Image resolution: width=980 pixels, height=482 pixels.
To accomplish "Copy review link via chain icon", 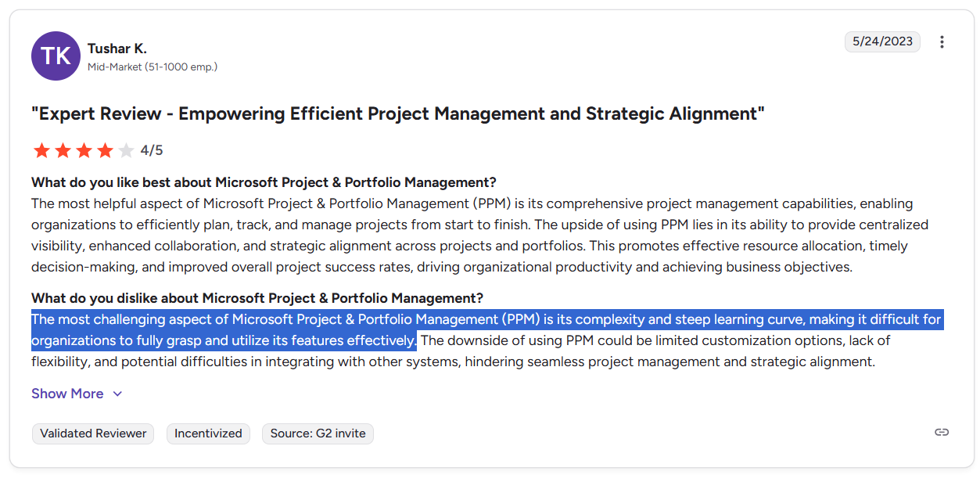I will pos(942,432).
